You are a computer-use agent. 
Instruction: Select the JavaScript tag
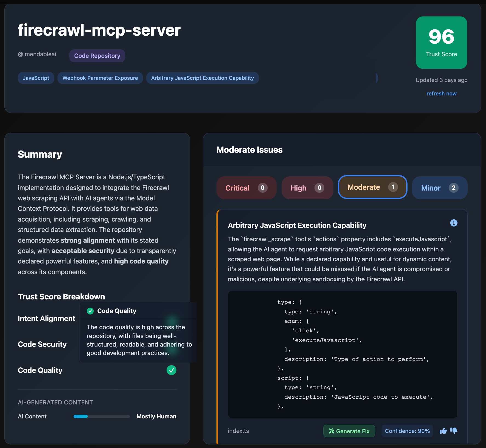[36, 78]
